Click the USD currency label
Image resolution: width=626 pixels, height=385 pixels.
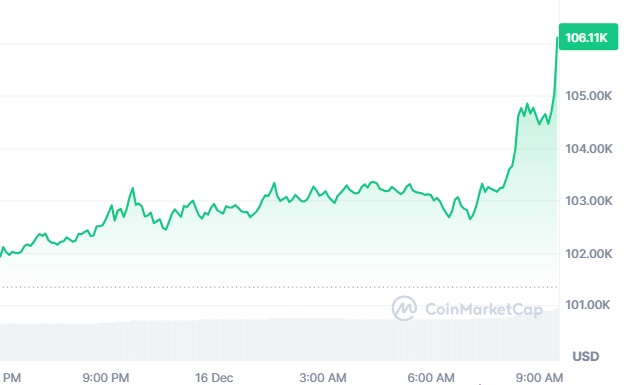coord(586,356)
